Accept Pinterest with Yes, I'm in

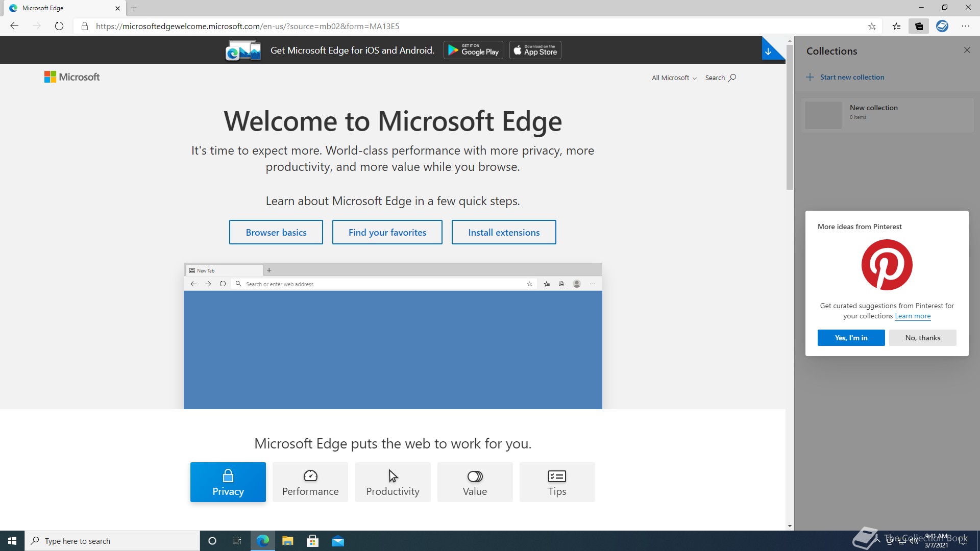click(x=851, y=338)
